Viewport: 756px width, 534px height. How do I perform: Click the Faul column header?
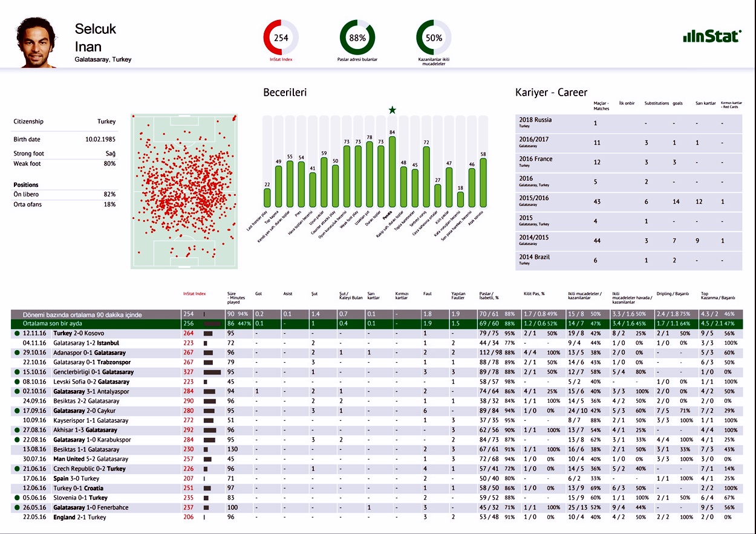pyautogui.click(x=427, y=294)
